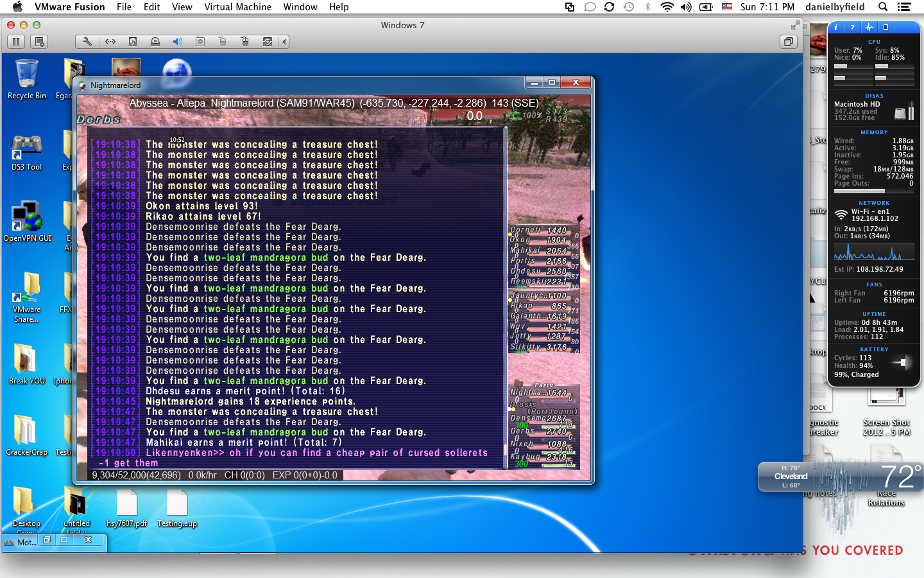Open the File menu
The height and width of the screenshot is (578, 924).
pyautogui.click(x=124, y=7)
